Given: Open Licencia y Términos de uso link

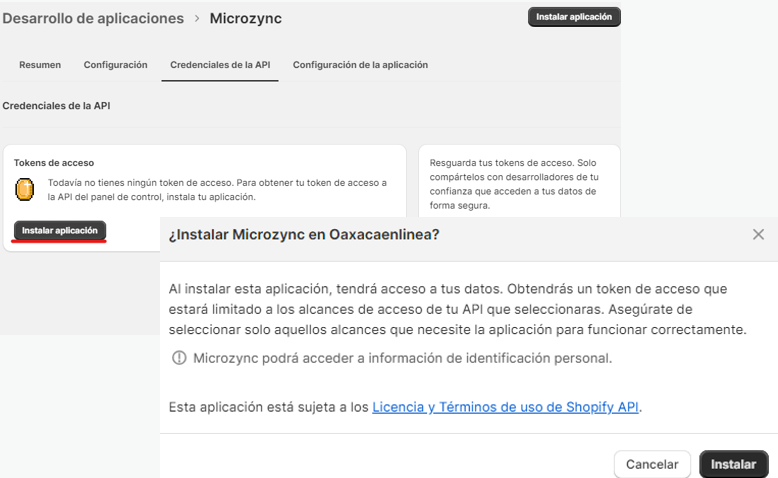Looking at the screenshot, I should pos(506,407).
